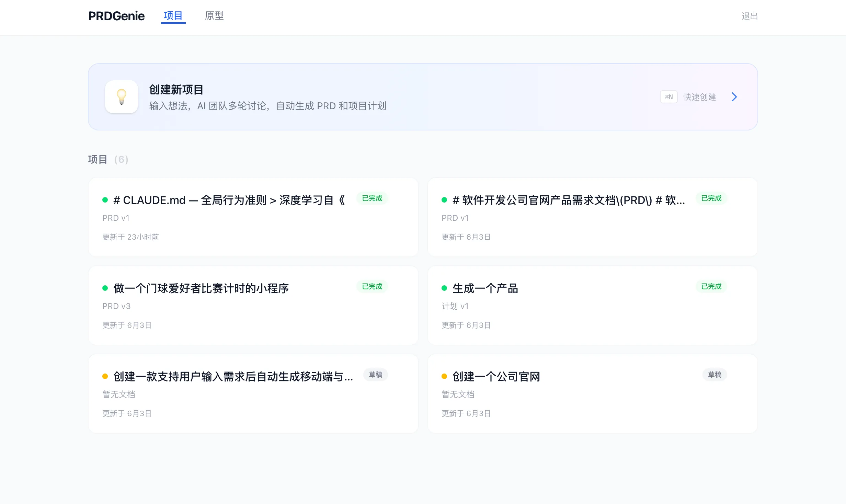This screenshot has width=846, height=504.
Task: Click green status dot of 门球爱好者 project
Action: [105, 288]
